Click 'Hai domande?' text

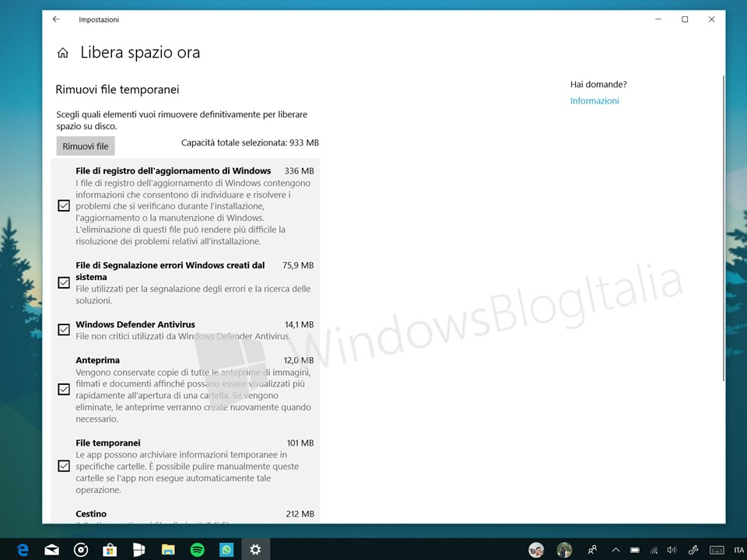point(598,85)
